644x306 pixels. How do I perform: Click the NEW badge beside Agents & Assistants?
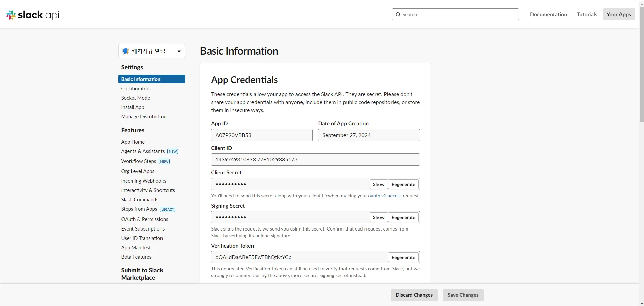pos(173,152)
